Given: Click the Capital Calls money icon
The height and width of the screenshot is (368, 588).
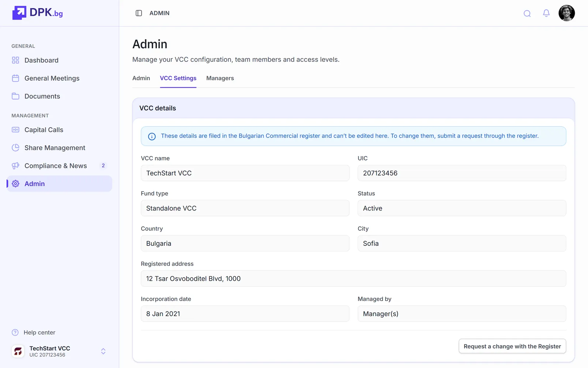Looking at the screenshot, I should 15,130.
